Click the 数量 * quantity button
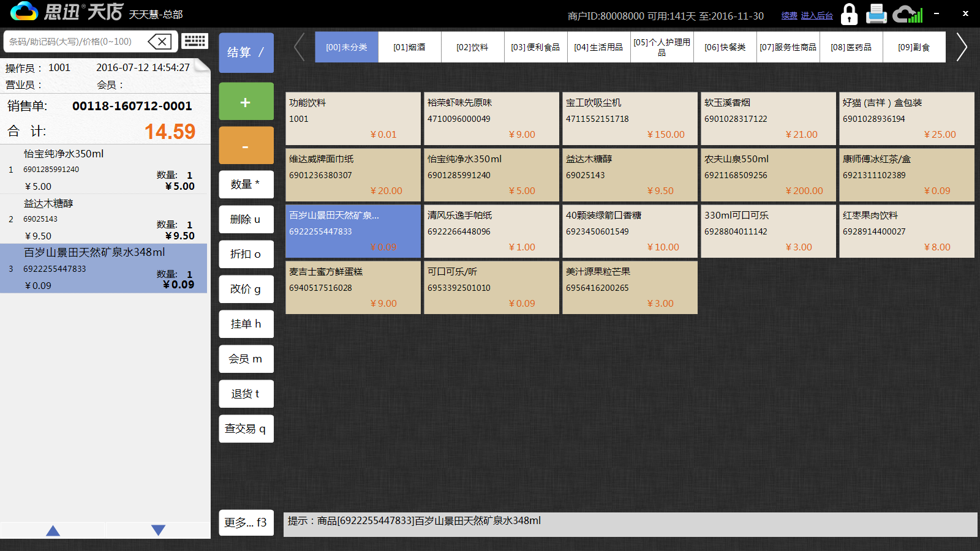Viewport: 980px width, 551px height. point(246,184)
